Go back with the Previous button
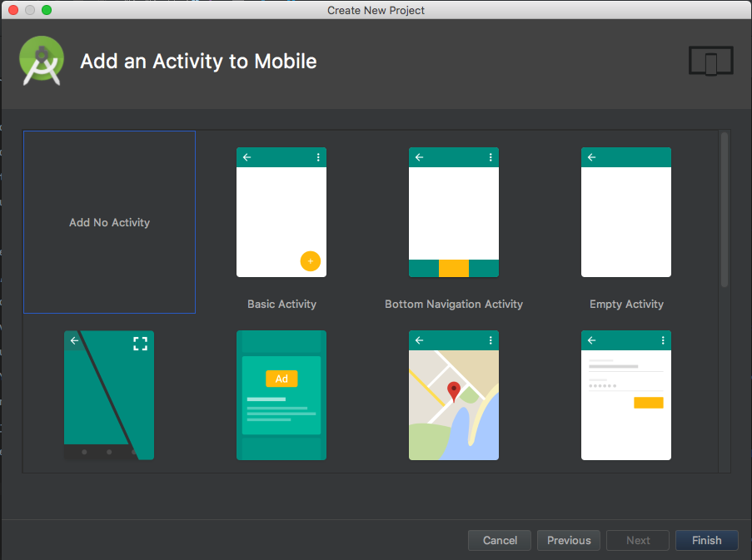 coord(568,540)
